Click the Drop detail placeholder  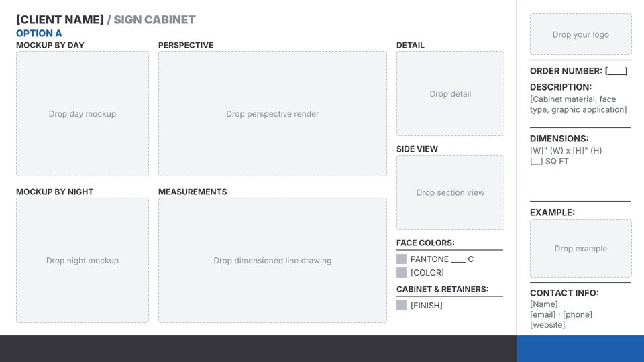pos(450,94)
